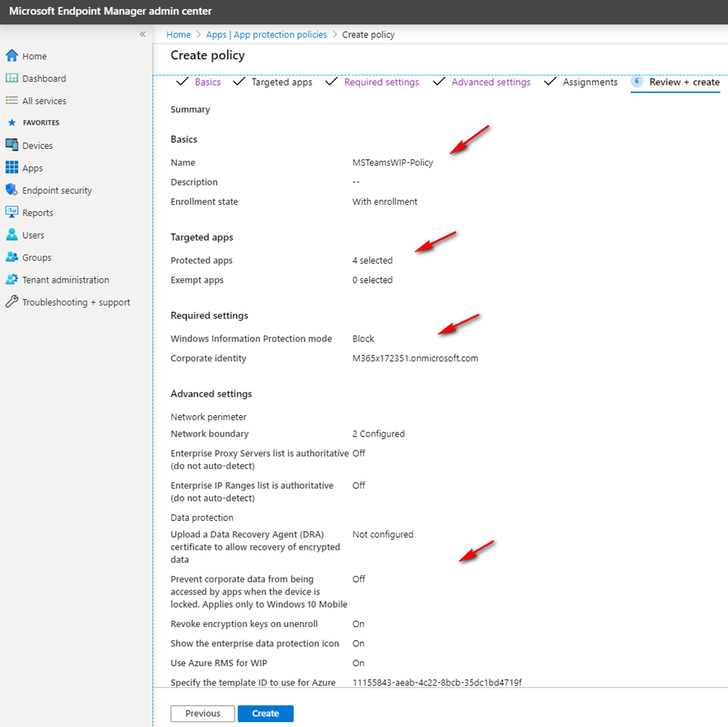Collapse the sidebar with double-chevron icon
The image size is (728, 727).
point(143,34)
